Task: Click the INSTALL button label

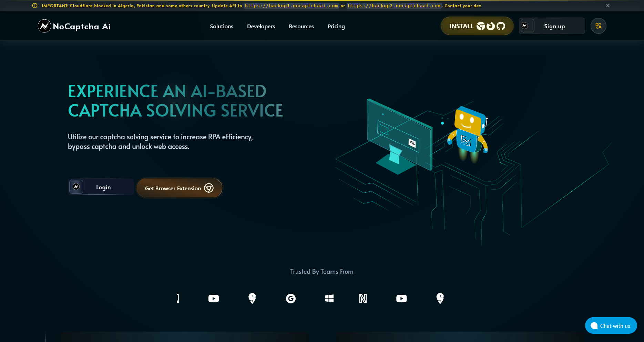Action: [x=461, y=26]
